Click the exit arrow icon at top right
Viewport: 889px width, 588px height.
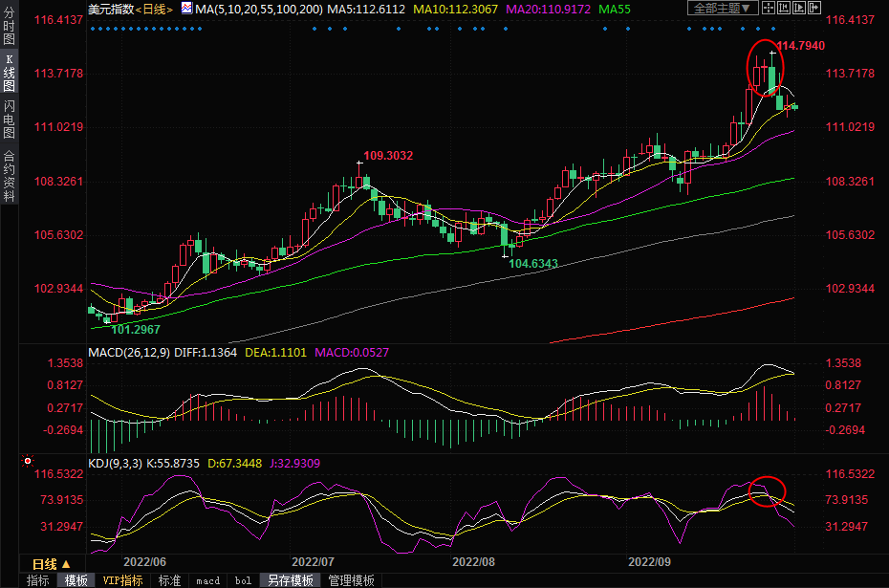pyautogui.click(x=815, y=9)
